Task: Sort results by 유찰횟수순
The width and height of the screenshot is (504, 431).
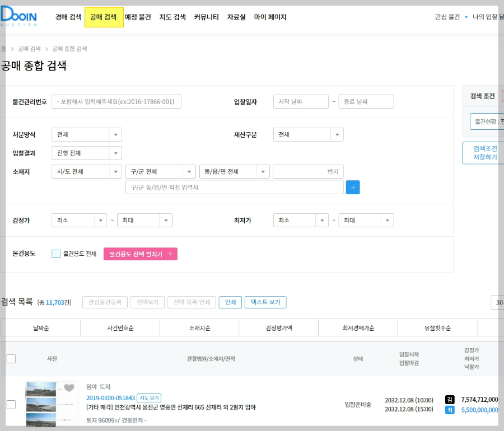Action: (437, 327)
